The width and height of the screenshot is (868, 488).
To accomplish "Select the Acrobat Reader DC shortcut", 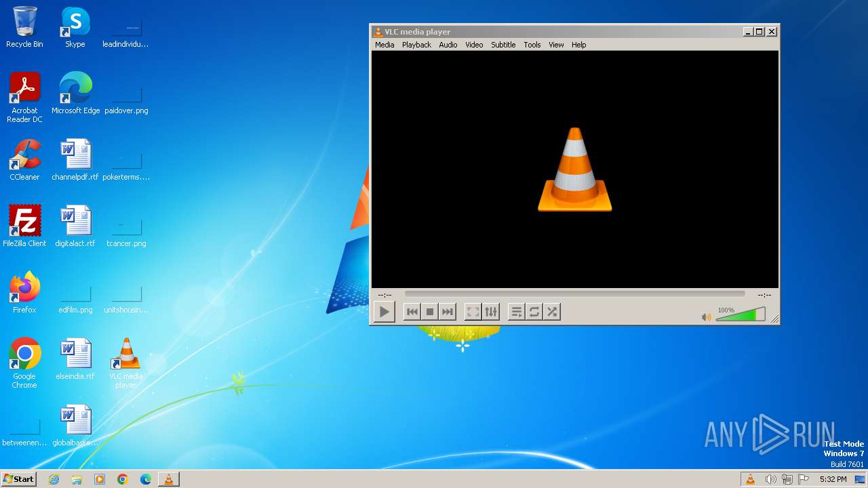I will point(24,98).
